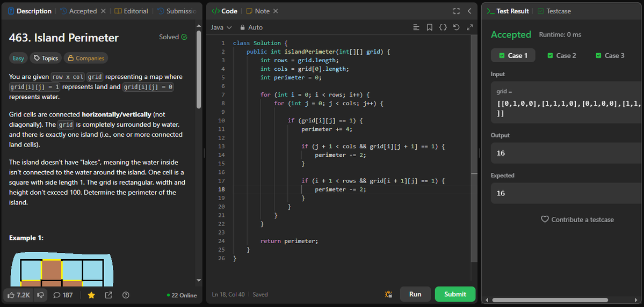This screenshot has height=307, width=644.
Task: Select the Code tab
Action: pos(225,11)
